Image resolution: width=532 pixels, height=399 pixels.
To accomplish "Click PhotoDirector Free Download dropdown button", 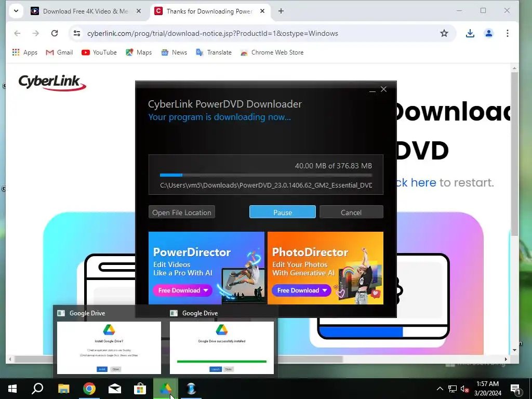I will [x=302, y=290].
